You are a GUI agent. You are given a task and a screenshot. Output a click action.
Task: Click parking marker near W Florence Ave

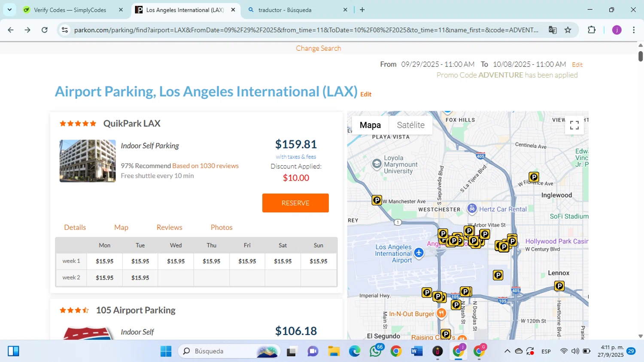534,177
